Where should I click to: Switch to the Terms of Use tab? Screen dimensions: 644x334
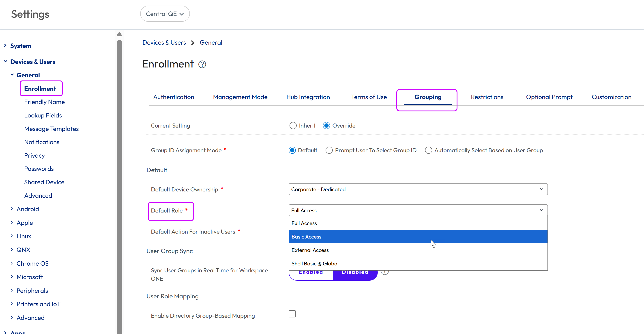[x=369, y=97]
